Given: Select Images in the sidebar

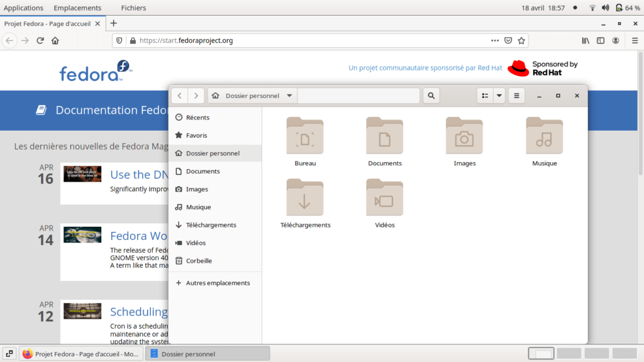Looking at the screenshot, I should [x=215, y=189].
